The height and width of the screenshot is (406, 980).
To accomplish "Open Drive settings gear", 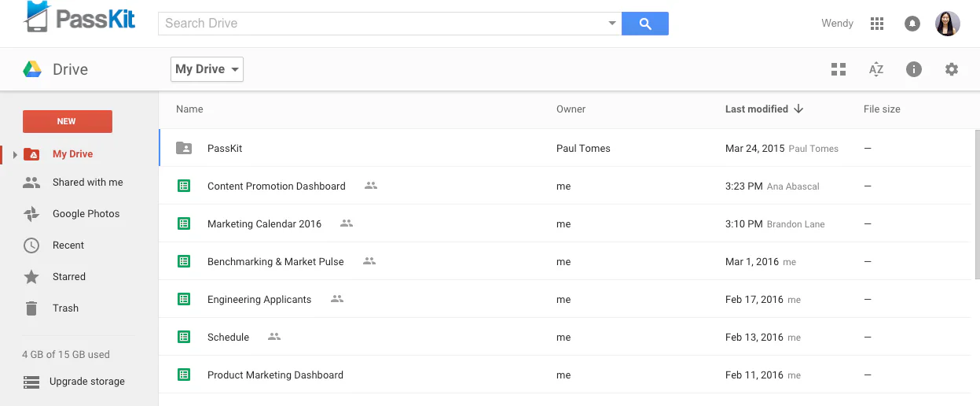I will [x=952, y=69].
